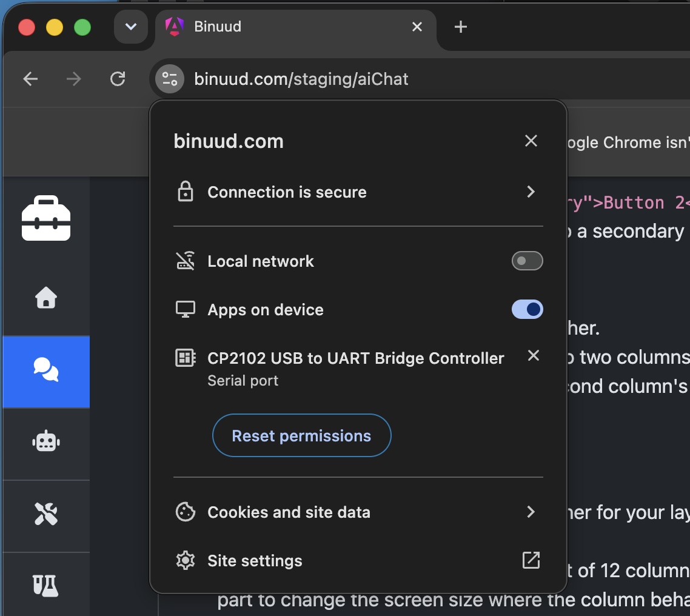Click the cookie icon
Viewport: 690px width, 616px height.
point(186,512)
